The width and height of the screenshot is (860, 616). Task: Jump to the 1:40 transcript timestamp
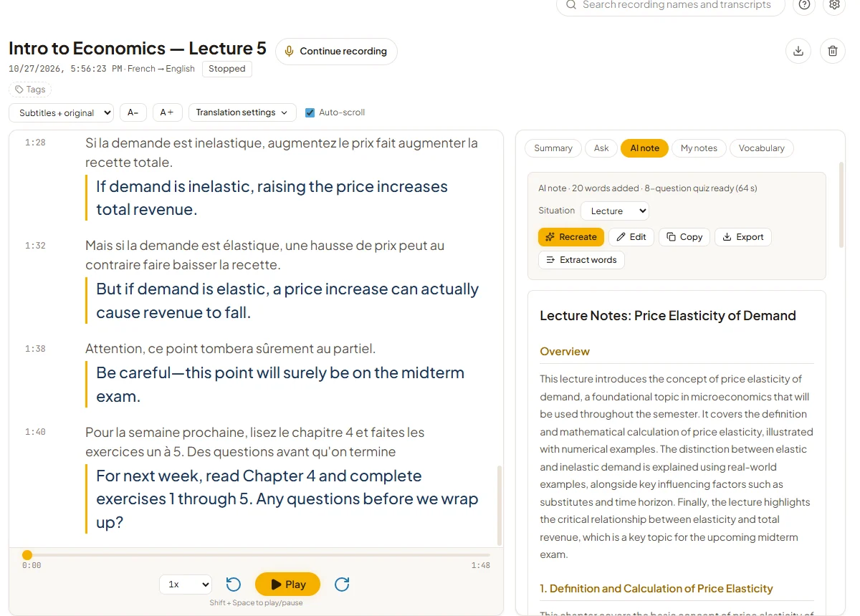pos(35,432)
